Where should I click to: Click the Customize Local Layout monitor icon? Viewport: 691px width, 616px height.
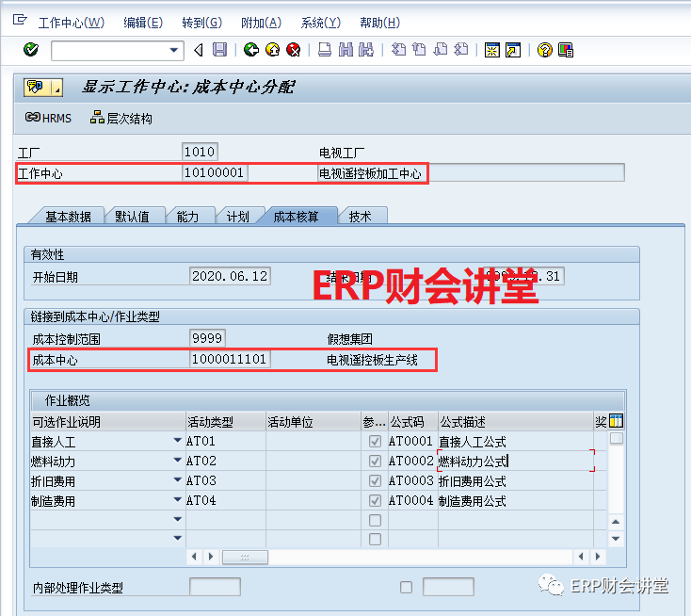point(566,50)
